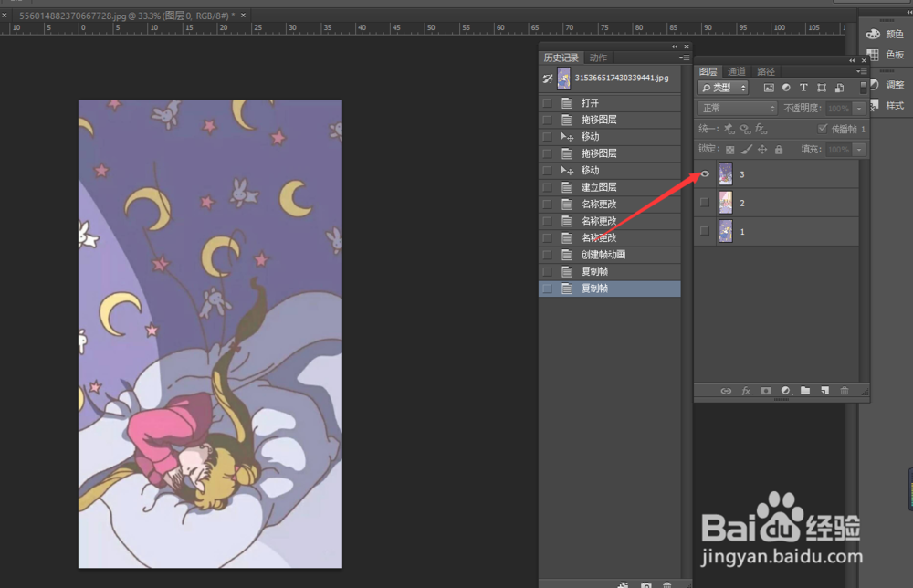Image resolution: width=913 pixels, height=588 pixels.
Task: Select snapshot 315366517430339441.jpg in History
Action: [x=610, y=78]
